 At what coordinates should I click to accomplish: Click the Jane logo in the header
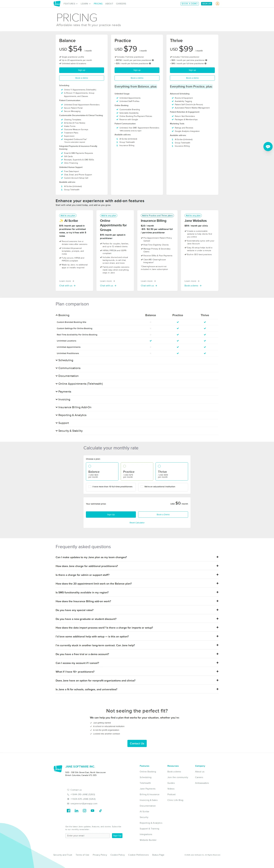point(57,4)
